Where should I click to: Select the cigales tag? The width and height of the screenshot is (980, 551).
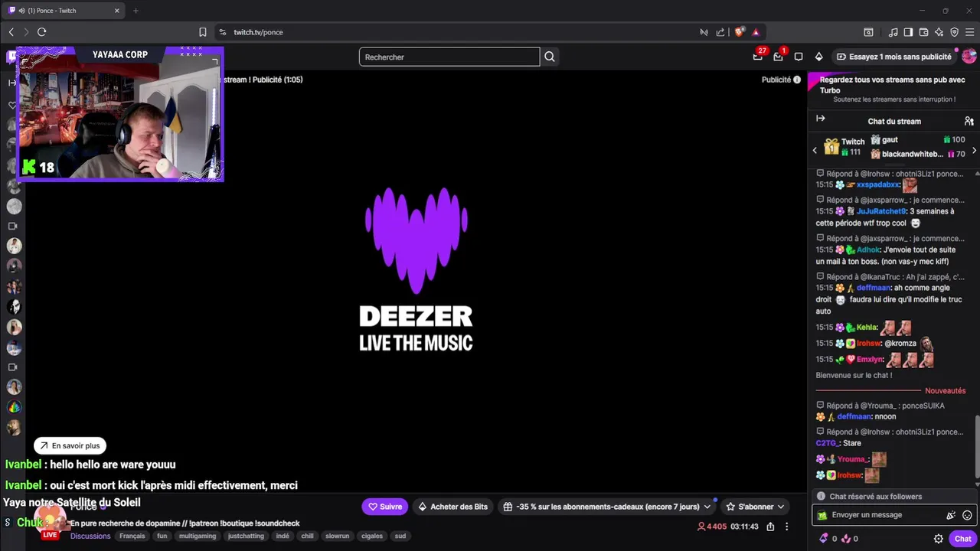(372, 536)
